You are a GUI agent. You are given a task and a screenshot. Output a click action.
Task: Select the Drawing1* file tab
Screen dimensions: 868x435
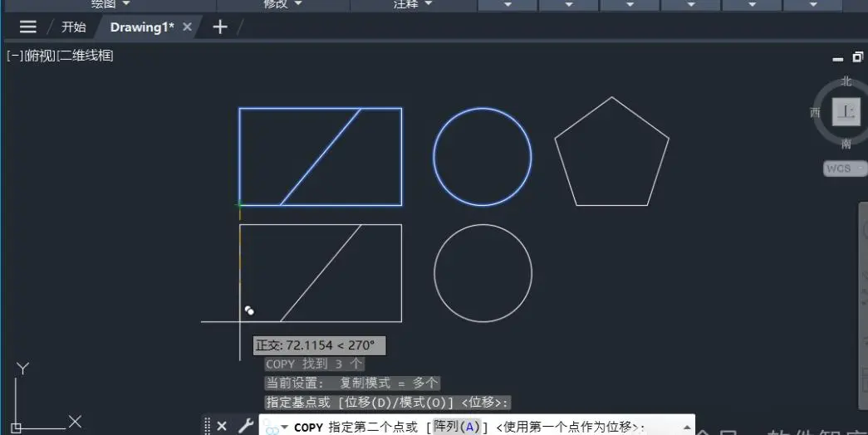142,27
